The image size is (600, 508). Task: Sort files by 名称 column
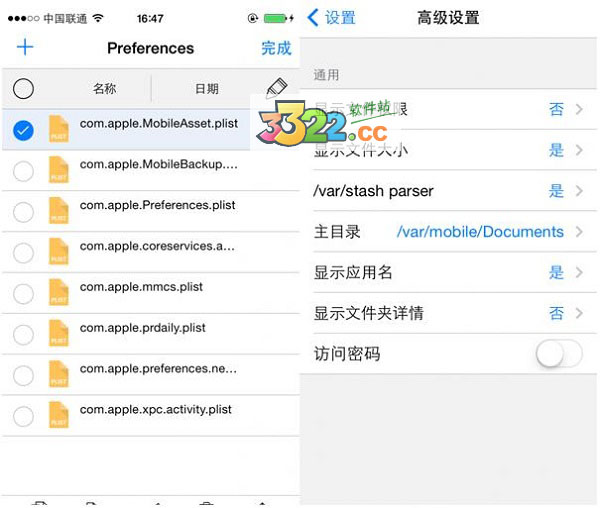click(x=104, y=89)
